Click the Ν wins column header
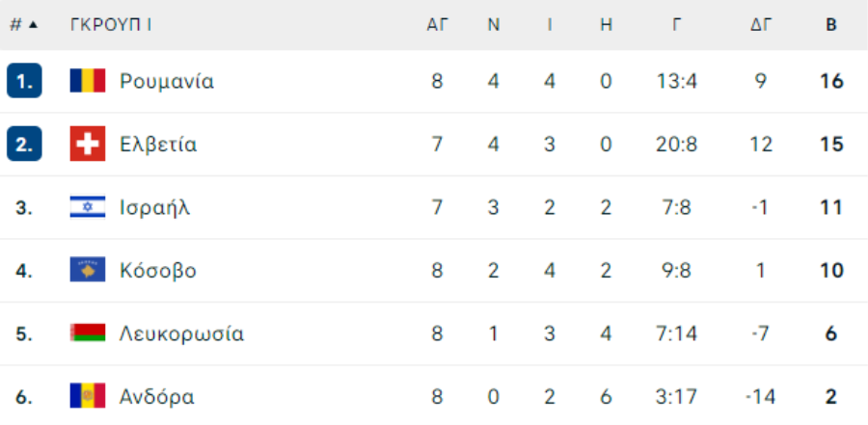Viewport: 868px width, 425px height. click(493, 25)
